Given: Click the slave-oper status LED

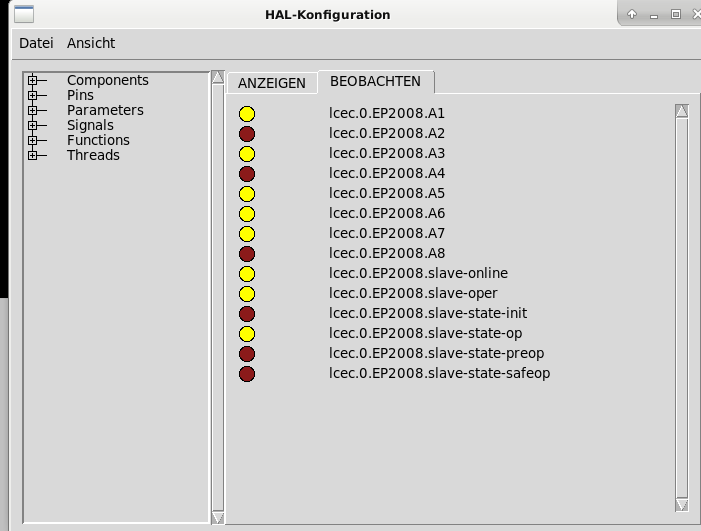Looking at the screenshot, I should click(247, 294).
